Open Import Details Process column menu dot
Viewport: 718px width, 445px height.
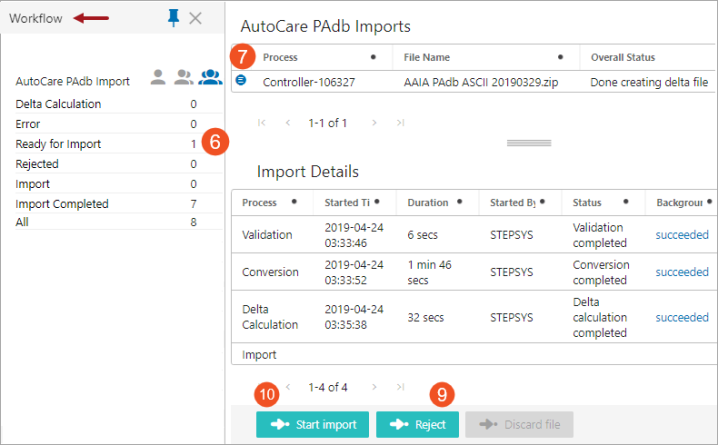click(294, 201)
